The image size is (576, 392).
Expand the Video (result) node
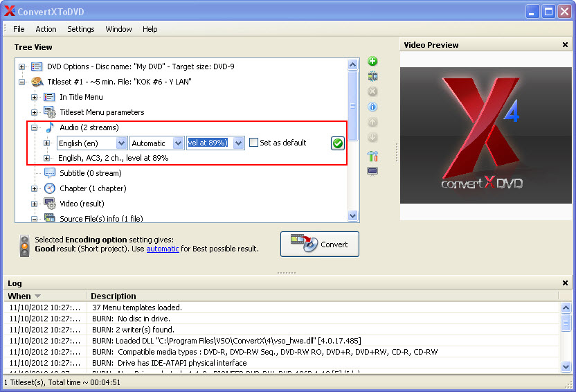point(34,204)
